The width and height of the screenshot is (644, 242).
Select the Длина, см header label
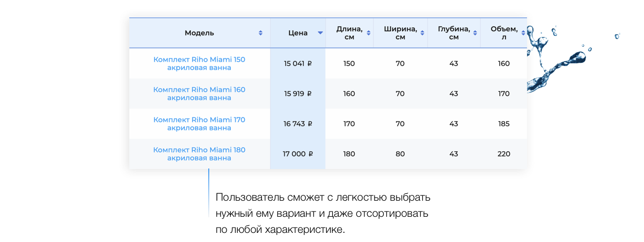(349, 33)
